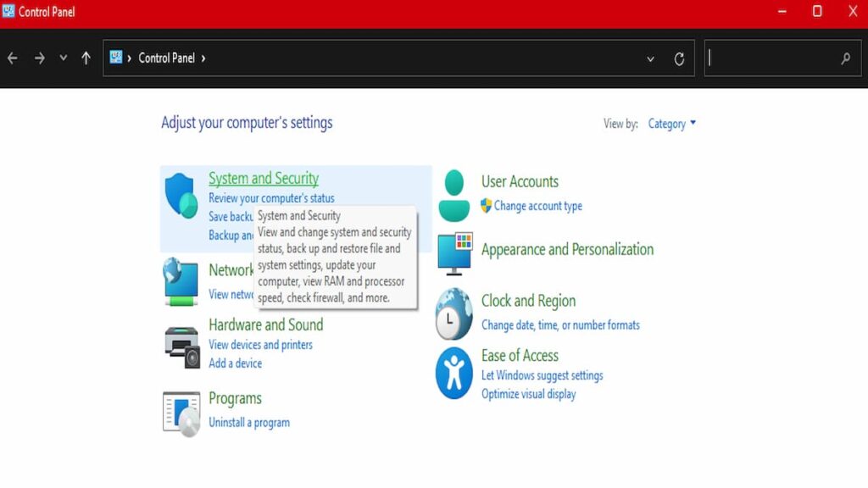868x488 pixels.
Task: Click Change date, time, or number formats
Action: 560,325
